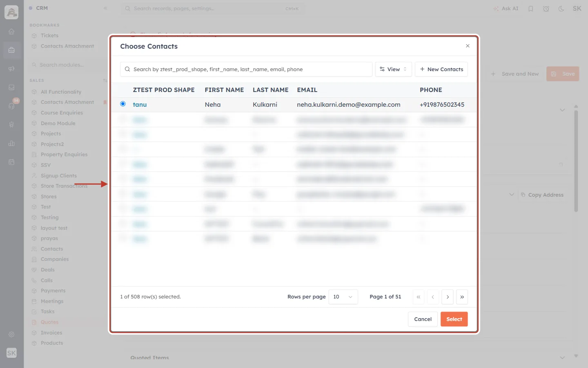The width and height of the screenshot is (588, 368).
Task: Click the email neha.kulkarni.demo@example.com cell
Action: coord(349,105)
